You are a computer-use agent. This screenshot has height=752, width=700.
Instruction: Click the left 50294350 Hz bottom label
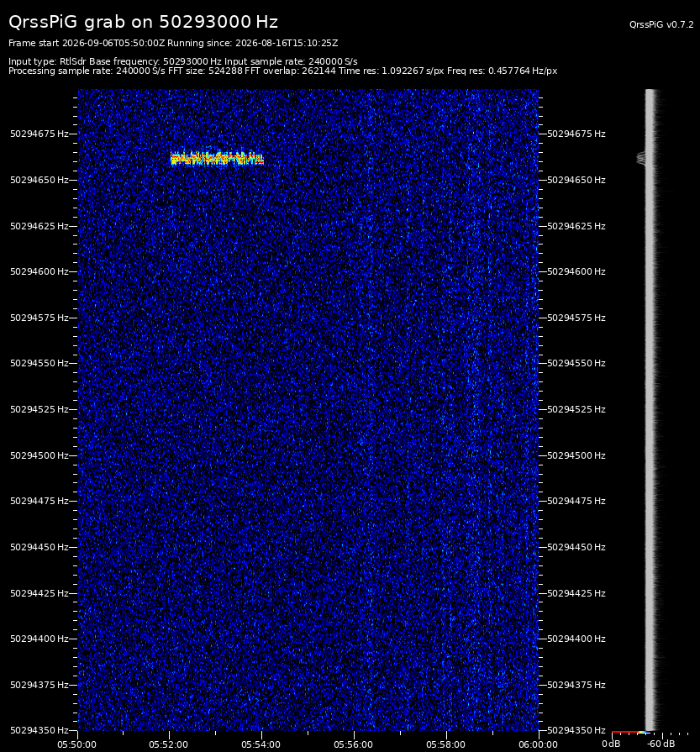pyautogui.click(x=39, y=730)
